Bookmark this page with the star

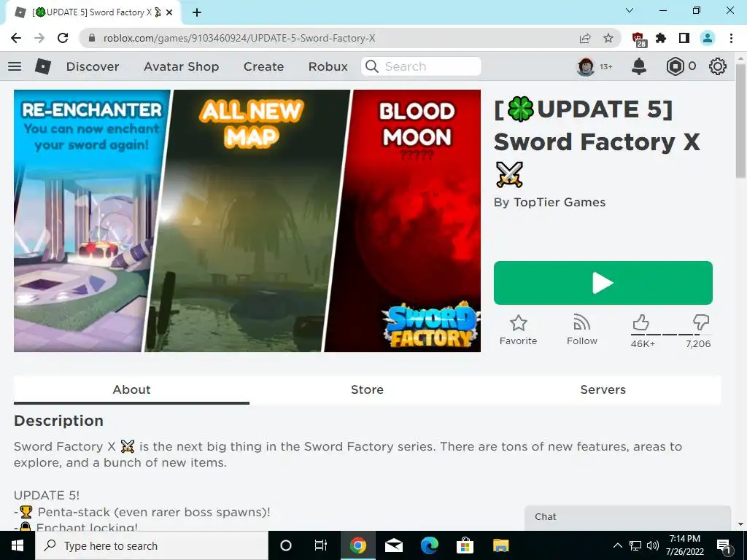tap(608, 38)
